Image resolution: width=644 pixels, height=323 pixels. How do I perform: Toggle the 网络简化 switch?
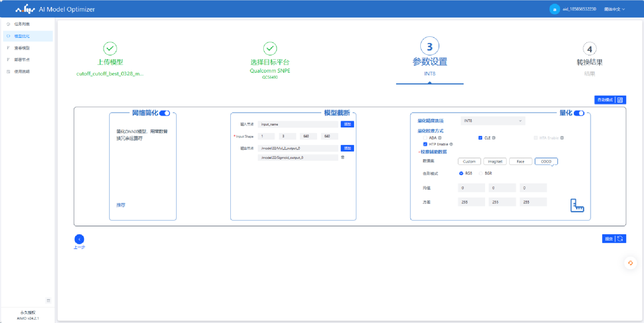[165, 113]
